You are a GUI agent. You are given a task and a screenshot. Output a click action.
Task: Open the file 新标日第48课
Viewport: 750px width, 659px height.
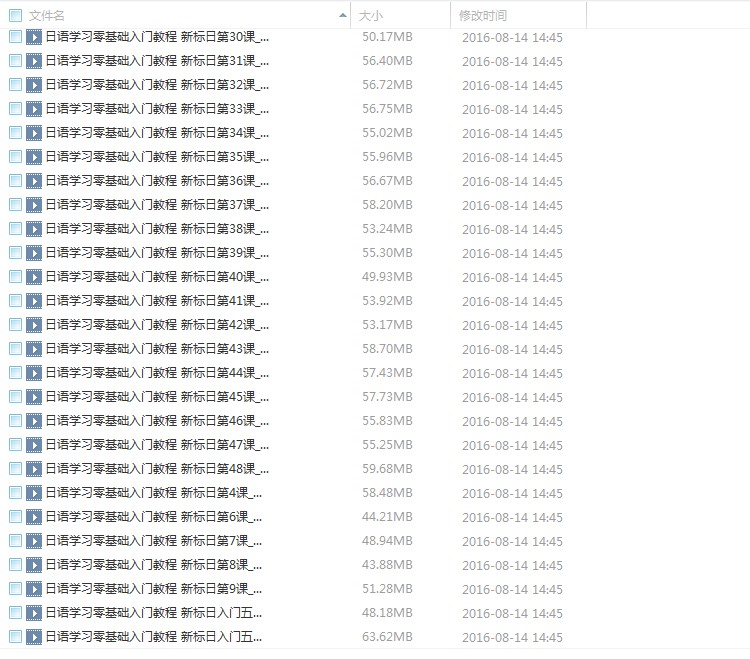pyautogui.click(x=157, y=469)
